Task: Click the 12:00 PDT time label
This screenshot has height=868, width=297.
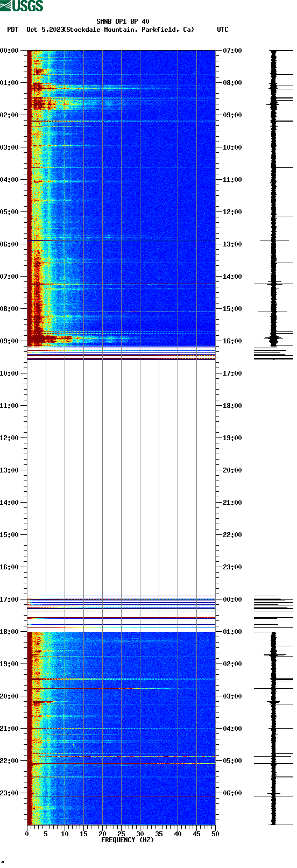Action: coord(10,438)
